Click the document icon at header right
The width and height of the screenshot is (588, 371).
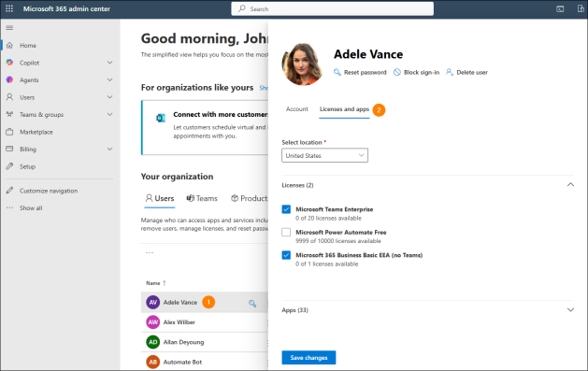point(581,9)
